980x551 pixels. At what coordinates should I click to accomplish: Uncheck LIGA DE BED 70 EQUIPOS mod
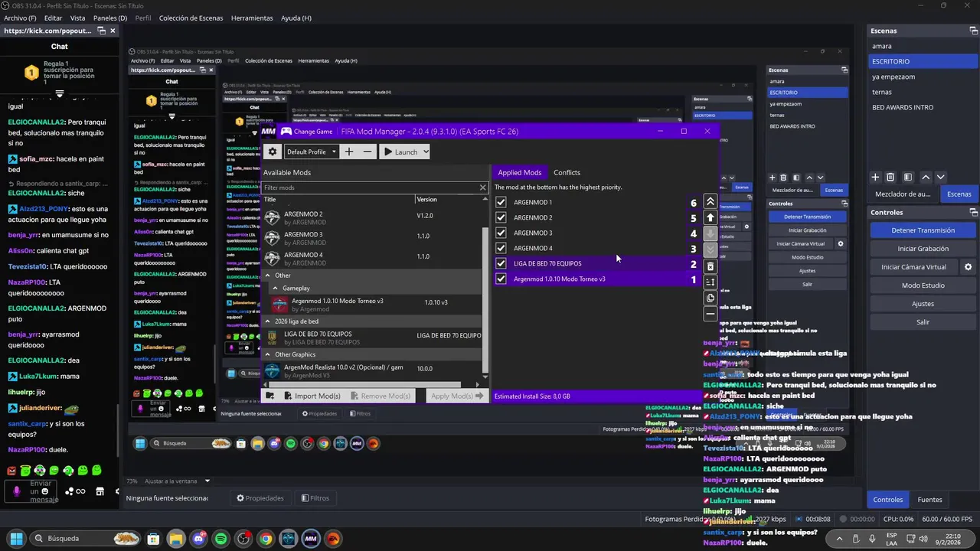pos(501,263)
